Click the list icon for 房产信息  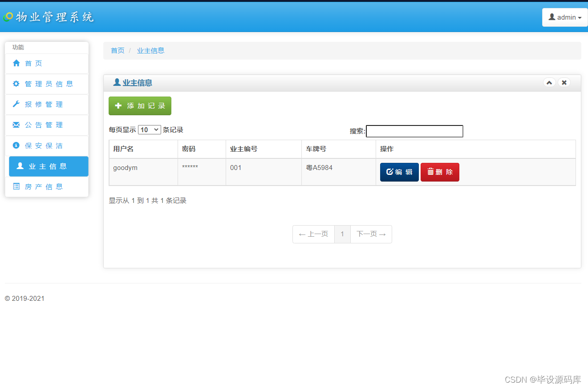point(16,186)
